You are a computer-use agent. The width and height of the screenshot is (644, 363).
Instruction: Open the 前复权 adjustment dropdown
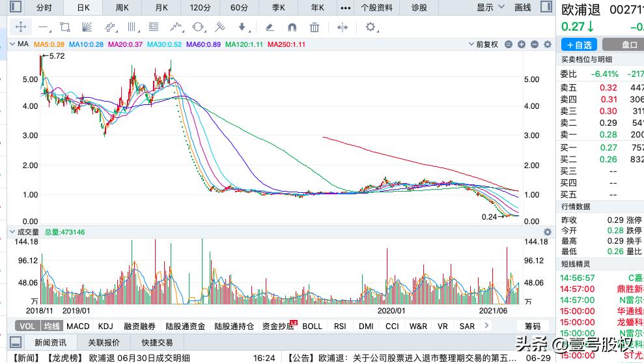[x=483, y=44]
